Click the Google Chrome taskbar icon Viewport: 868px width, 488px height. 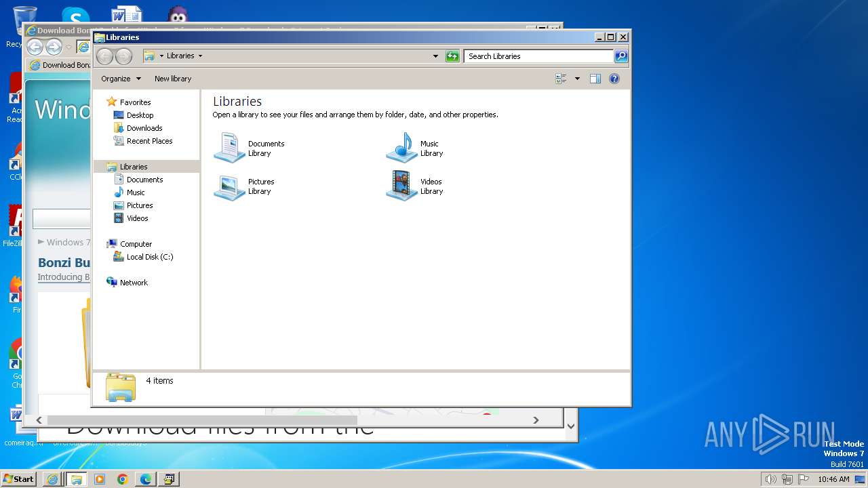[x=123, y=479]
